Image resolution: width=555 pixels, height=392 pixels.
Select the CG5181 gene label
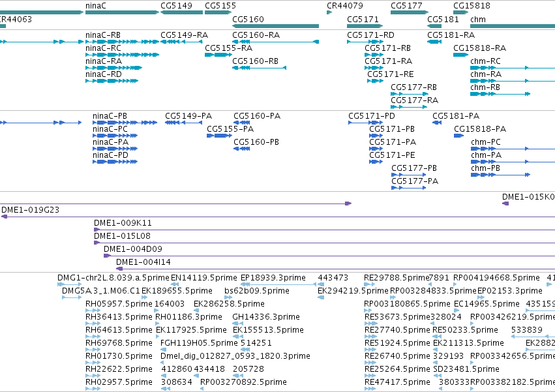click(443, 19)
